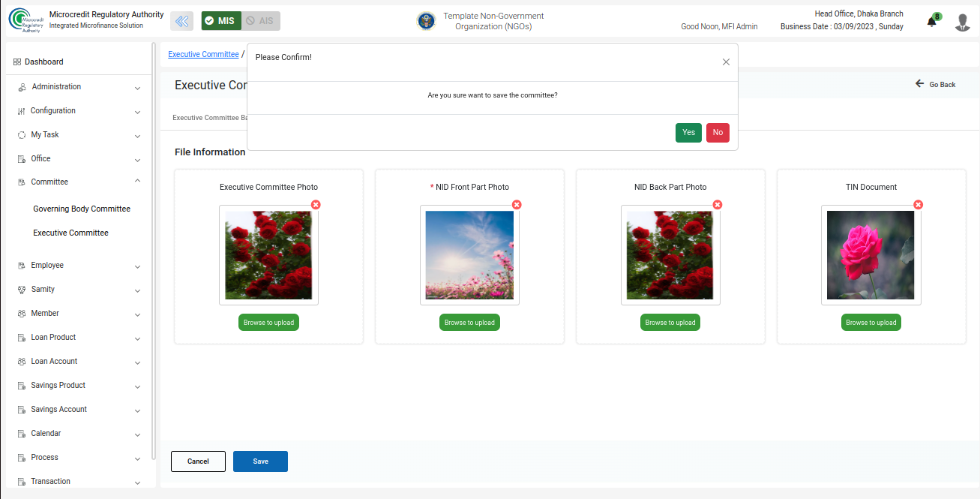
Task: Click the Microcredit Regulatory Authority logo
Action: pos(26,21)
